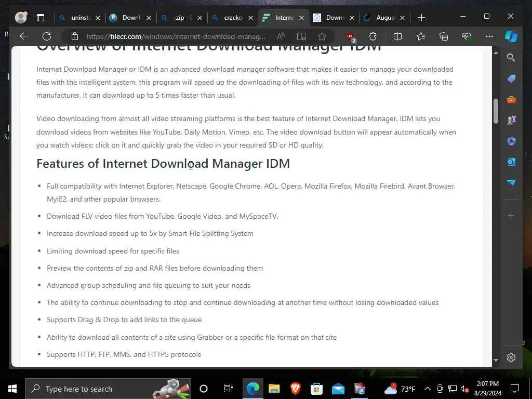Viewport: 532px width, 399px height.
Task: Click 'Increase download speed up to 5x' item
Action: point(150,233)
